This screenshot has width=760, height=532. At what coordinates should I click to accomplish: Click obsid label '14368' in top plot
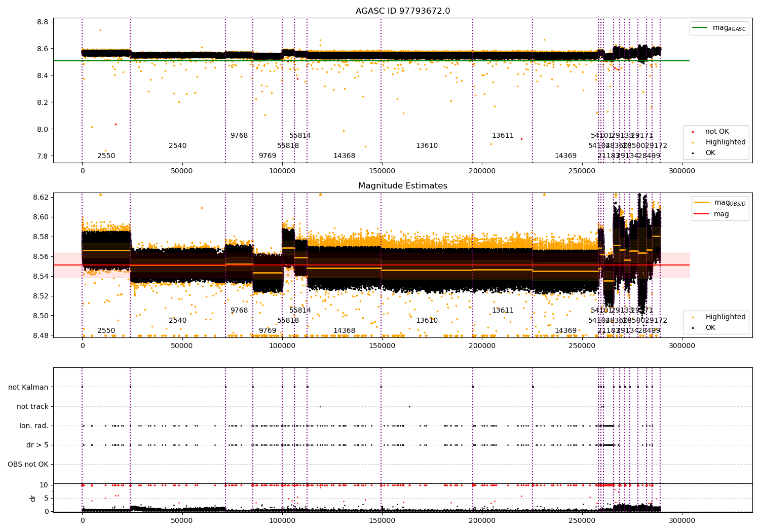point(345,156)
